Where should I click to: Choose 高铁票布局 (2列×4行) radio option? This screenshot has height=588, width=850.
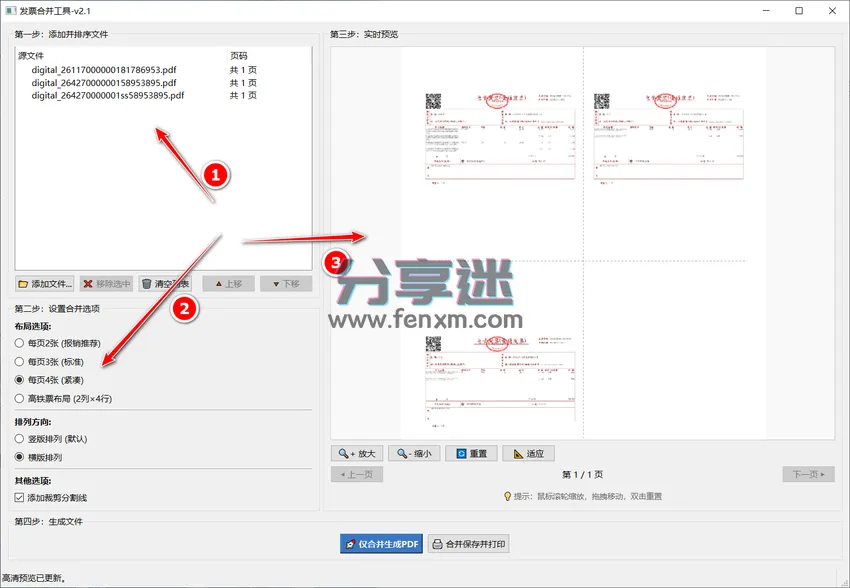coord(63,399)
